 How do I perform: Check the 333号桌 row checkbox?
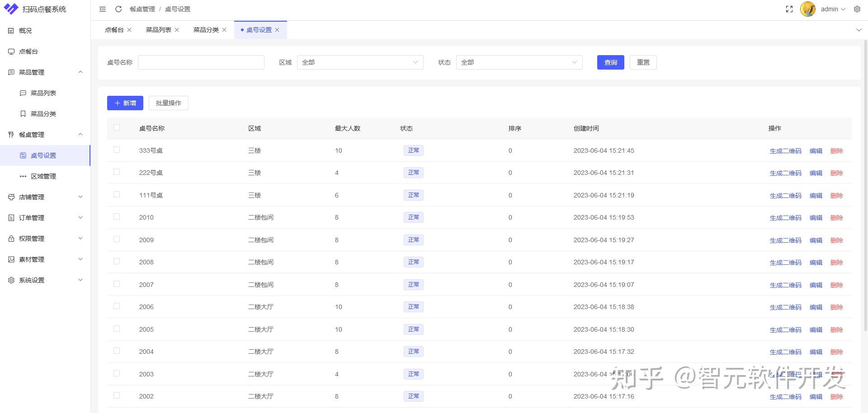point(117,150)
